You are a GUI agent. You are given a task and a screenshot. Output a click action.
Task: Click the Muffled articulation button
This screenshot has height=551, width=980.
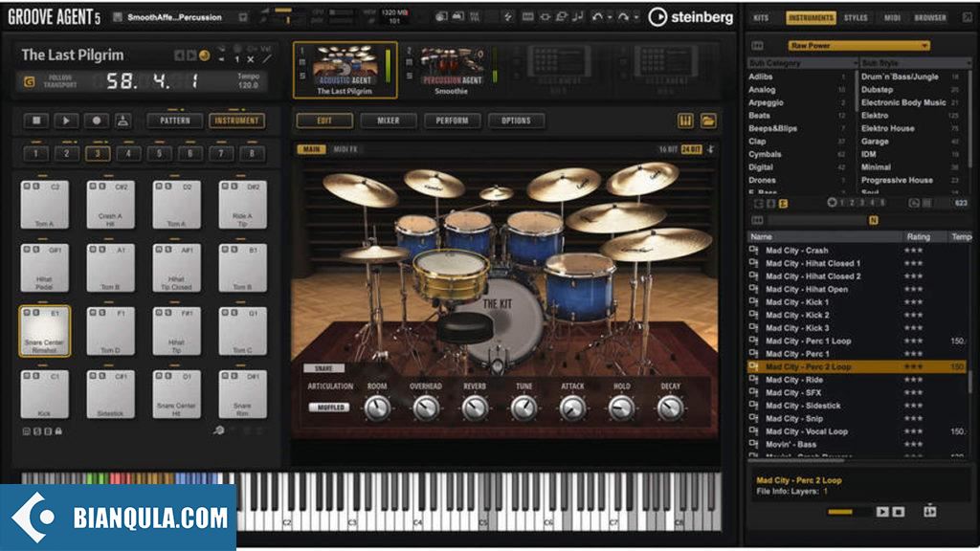(330, 408)
